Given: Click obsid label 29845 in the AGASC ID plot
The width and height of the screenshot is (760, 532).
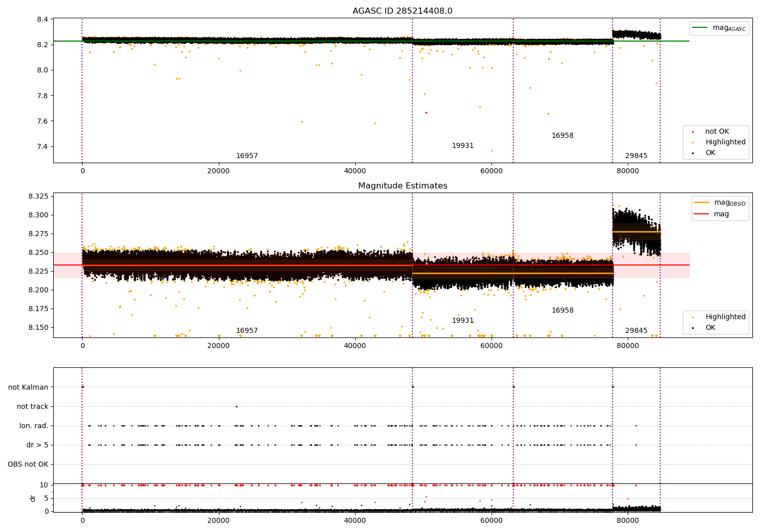Looking at the screenshot, I should click(636, 156).
